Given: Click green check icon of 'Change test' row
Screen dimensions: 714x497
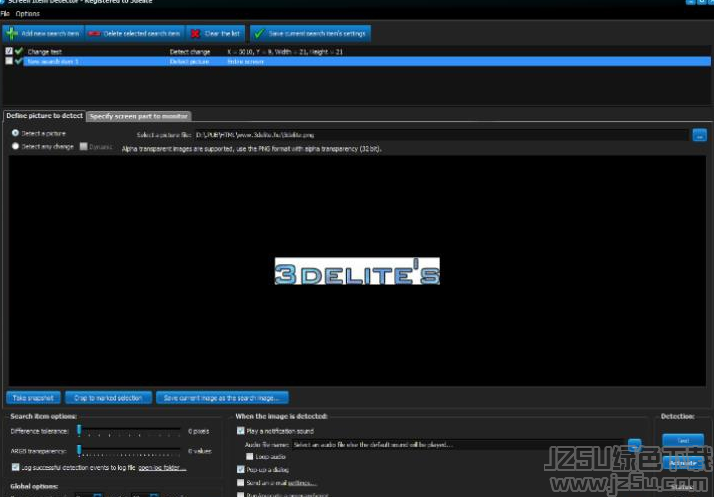Looking at the screenshot, I should 19,51.
